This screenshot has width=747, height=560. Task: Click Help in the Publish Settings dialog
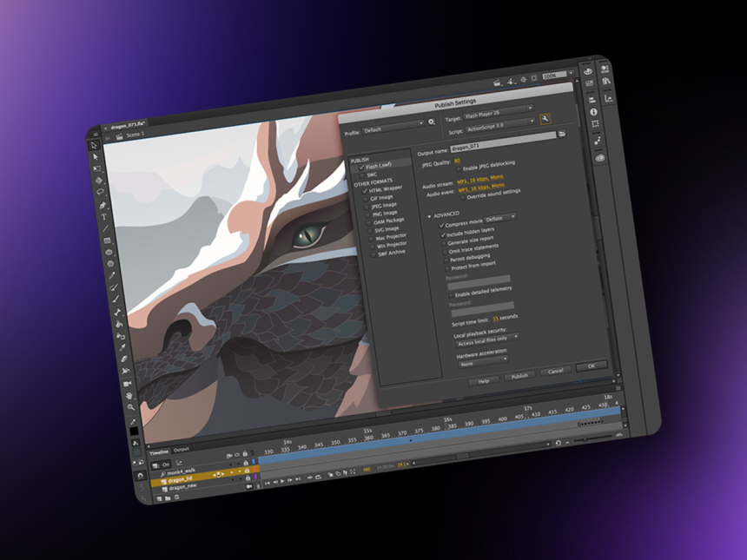(x=484, y=381)
